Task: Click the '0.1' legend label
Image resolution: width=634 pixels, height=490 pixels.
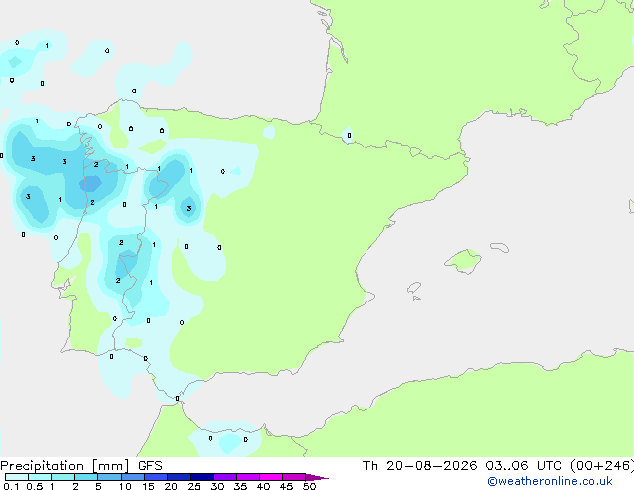Action: [x=11, y=486]
